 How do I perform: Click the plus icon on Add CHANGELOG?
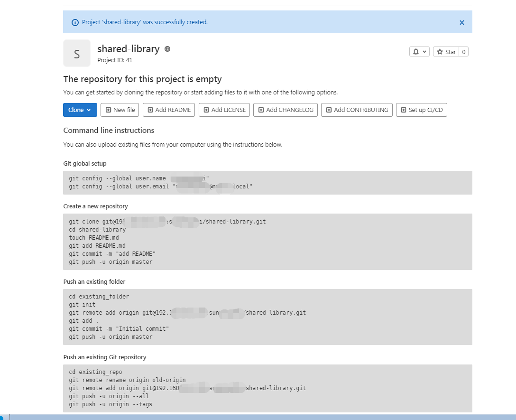[261, 110]
